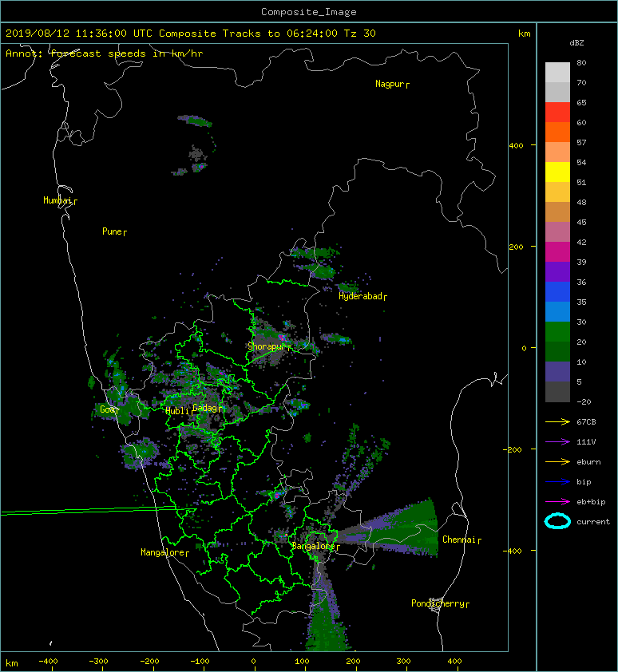The width and height of the screenshot is (618, 672).
Task: Select the purple 36–39 dBZ color swatch
Action: tap(557, 272)
